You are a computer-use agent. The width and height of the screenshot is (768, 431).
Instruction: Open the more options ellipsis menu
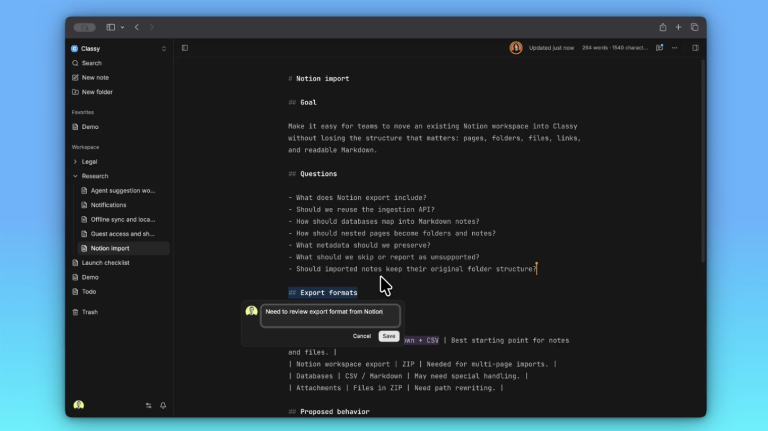(674, 48)
